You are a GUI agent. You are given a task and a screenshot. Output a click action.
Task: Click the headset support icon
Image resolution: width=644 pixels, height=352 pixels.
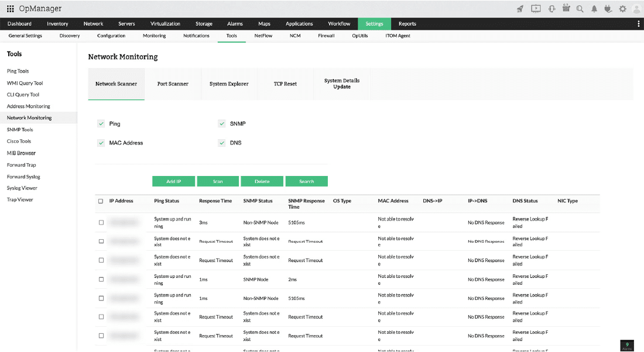[x=552, y=9]
